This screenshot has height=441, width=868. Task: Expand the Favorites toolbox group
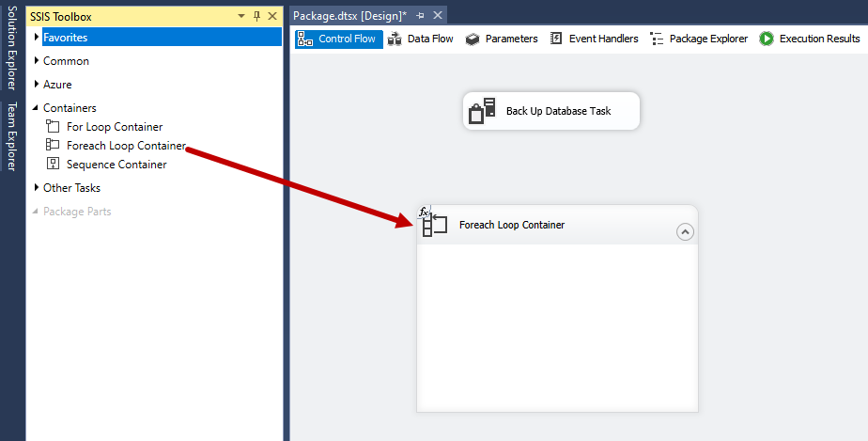pos(37,37)
